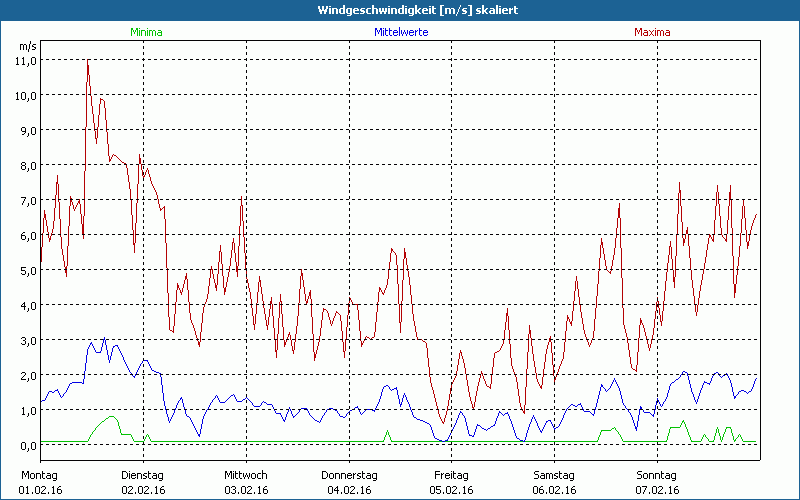800x500 pixels.
Task: Click the m/s unit label
Action: 27,46
